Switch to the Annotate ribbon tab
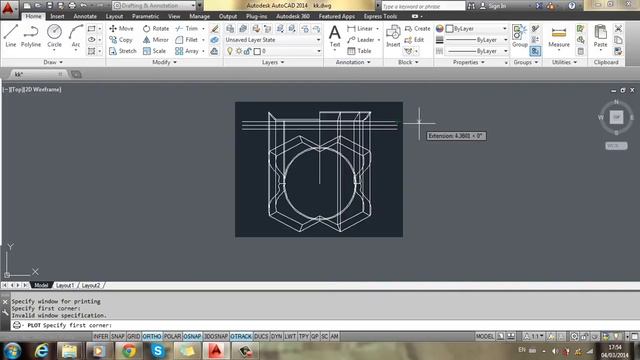 tap(85, 16)
